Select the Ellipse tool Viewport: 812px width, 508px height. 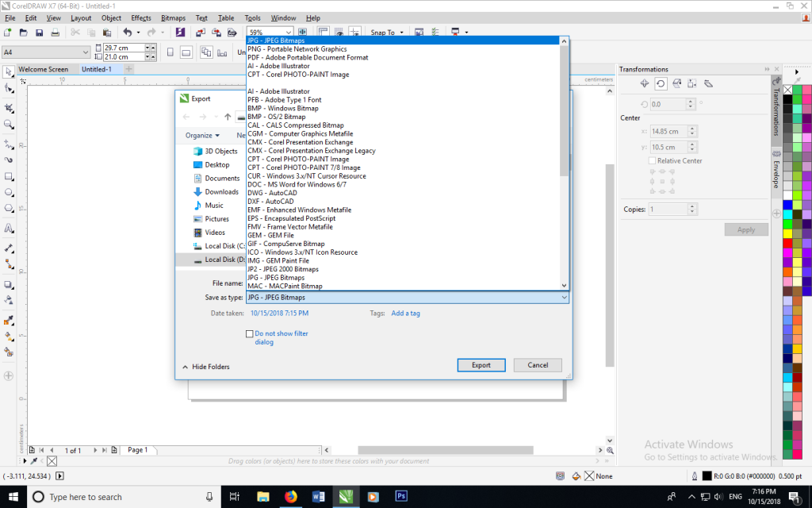point(8,192)
